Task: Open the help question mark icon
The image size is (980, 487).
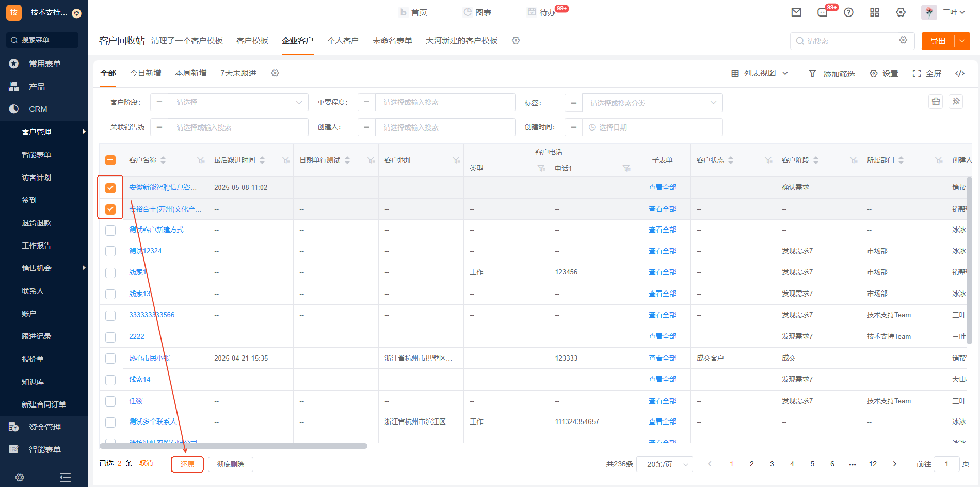Action: click(848, 12)
